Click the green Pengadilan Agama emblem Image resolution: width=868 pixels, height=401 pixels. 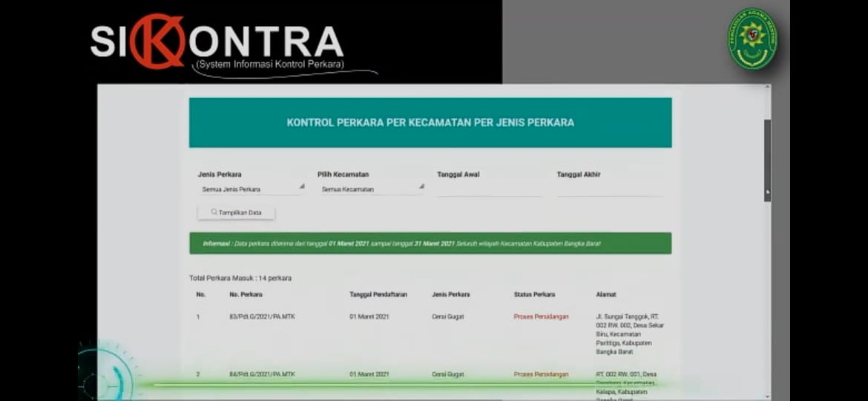point(752,38)
